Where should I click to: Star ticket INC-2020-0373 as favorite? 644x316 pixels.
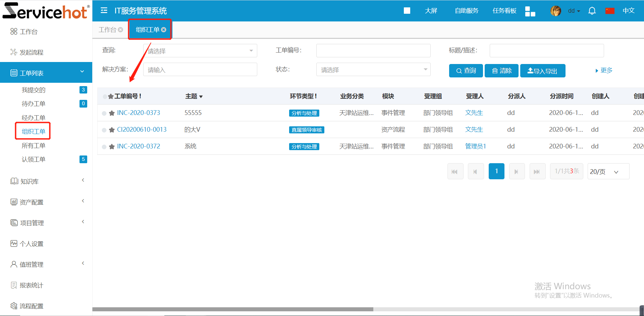112,113
